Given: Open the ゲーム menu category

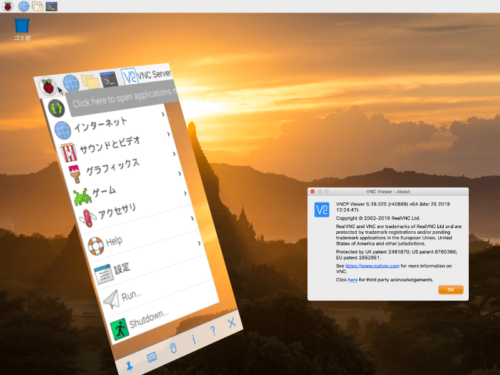Looking at the screenshot, I should point(104,192).
